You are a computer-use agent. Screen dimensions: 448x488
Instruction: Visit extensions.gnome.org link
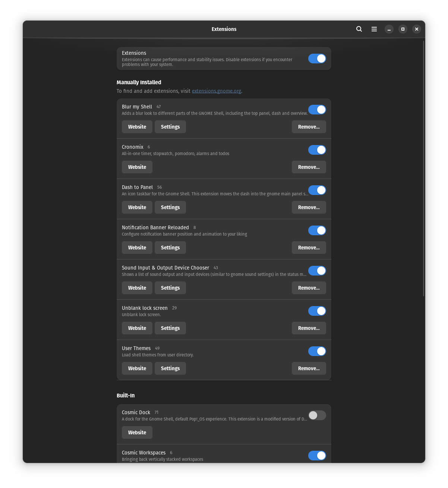[x=217, y=91]
